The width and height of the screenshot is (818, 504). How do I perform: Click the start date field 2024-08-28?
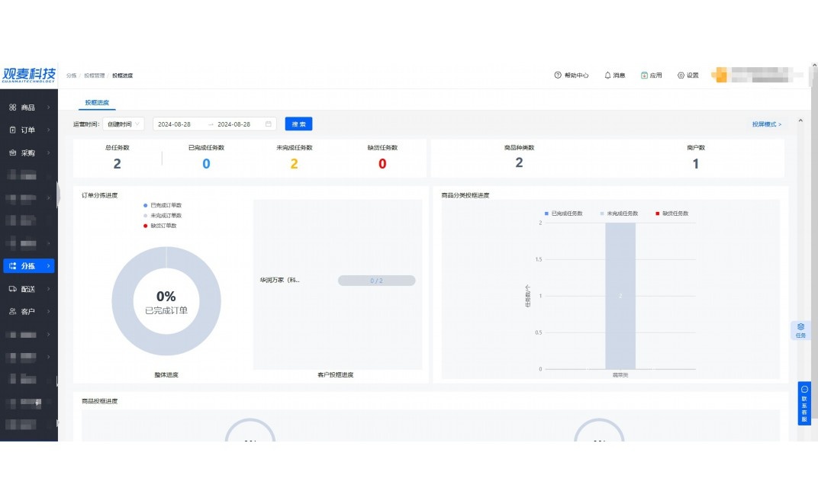[175, 124]
